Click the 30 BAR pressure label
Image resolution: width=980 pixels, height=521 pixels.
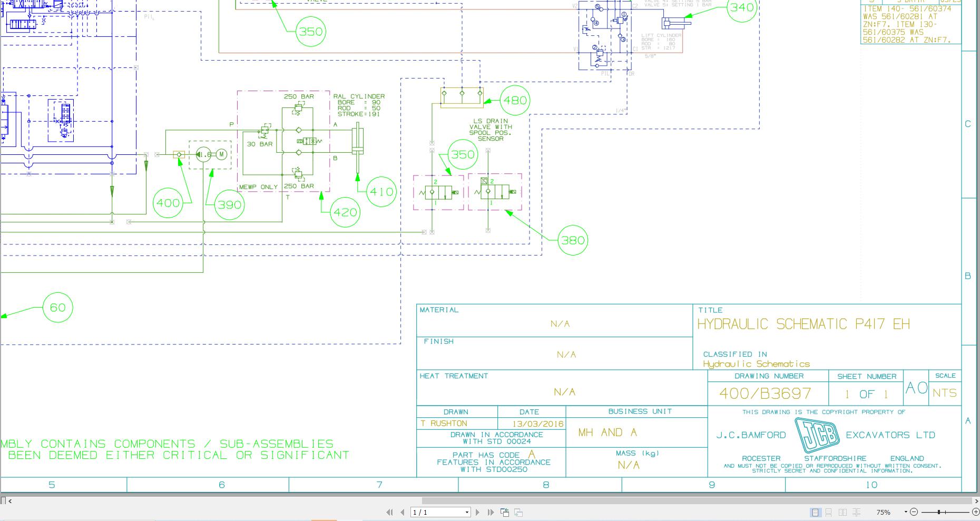(x=260, y=144)
